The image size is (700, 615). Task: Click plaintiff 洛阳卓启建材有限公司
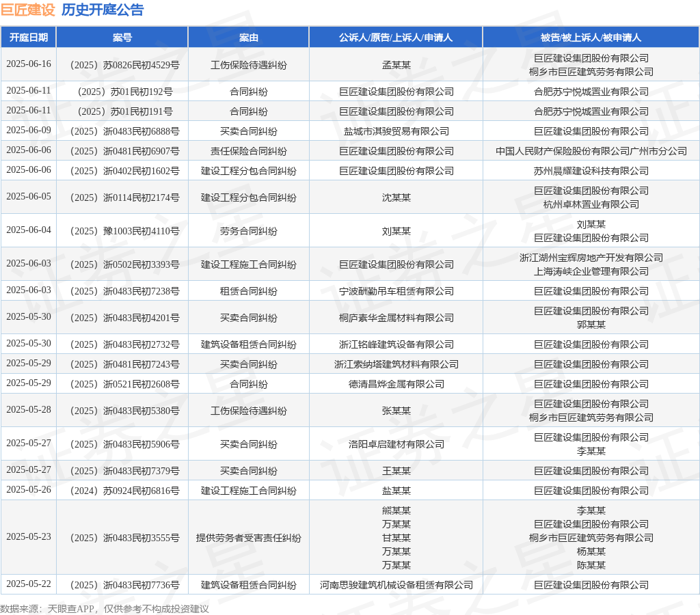pos(396,444)
